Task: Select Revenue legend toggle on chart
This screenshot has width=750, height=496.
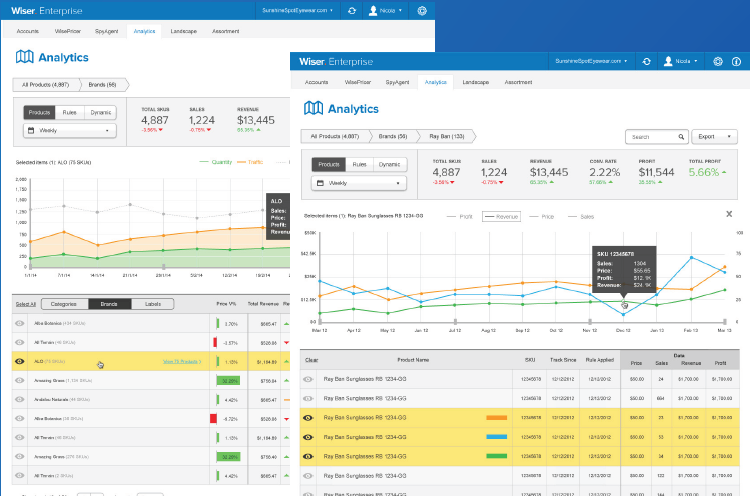Action: coord(501,217)
